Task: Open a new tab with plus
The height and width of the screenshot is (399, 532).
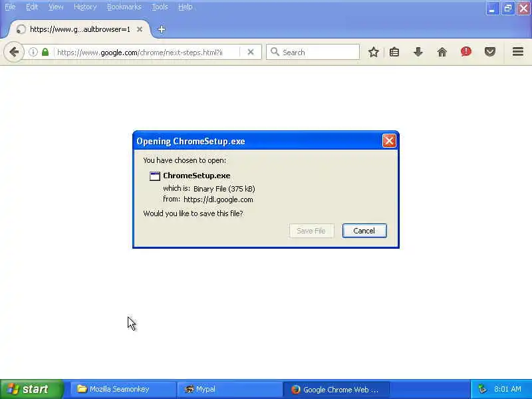Action: click(x=162, y=29)
